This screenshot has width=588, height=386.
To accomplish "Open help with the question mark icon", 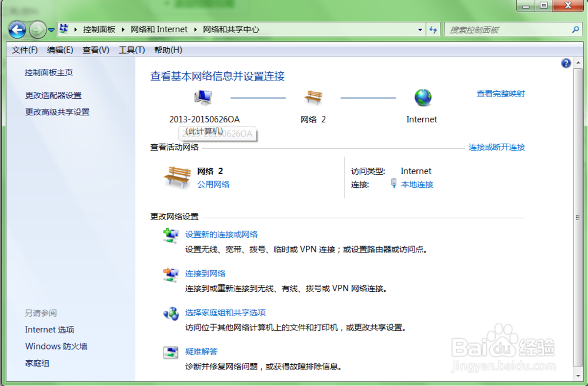I will 566,63.
